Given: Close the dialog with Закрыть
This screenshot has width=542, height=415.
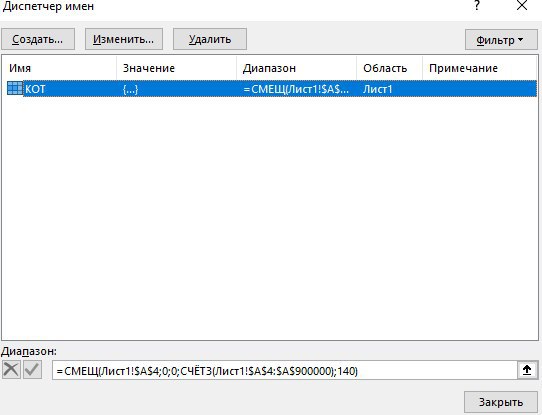Looking at the screenshot, I should coord(501,402).
